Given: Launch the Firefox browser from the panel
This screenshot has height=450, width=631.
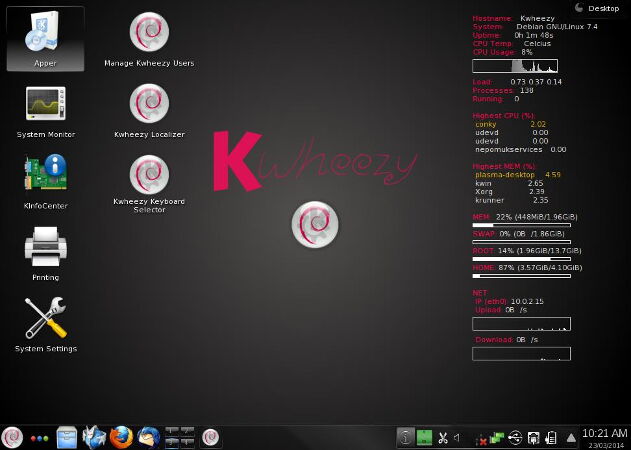Looking at the screenshot, I should [121, 437].
